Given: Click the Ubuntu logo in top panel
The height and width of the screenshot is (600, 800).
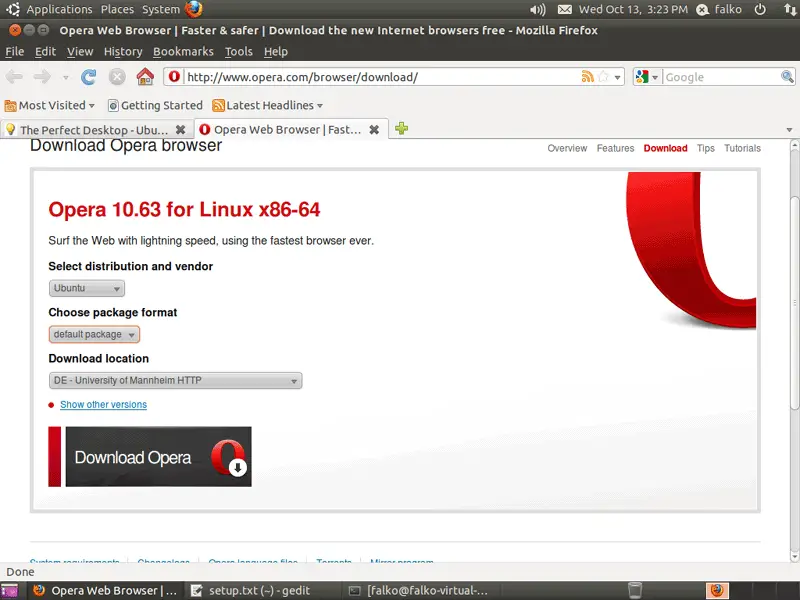Looking at the screenshot, I should (12, 9).
